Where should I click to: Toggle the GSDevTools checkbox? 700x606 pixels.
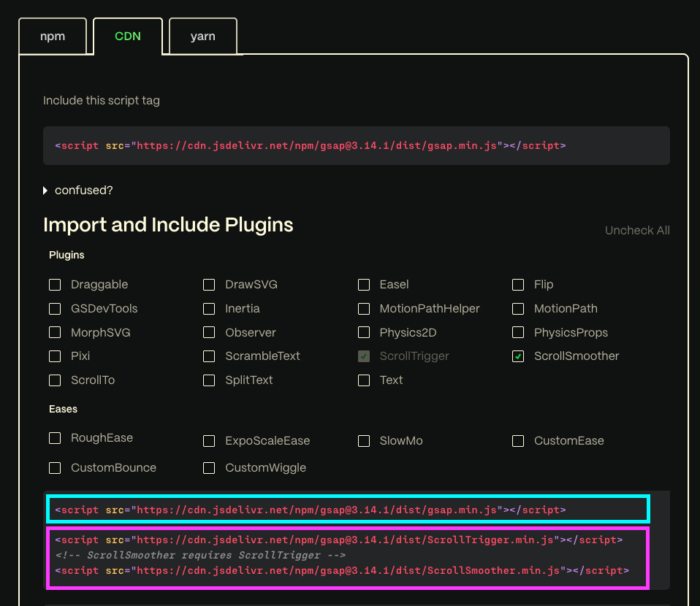(55, 309)
